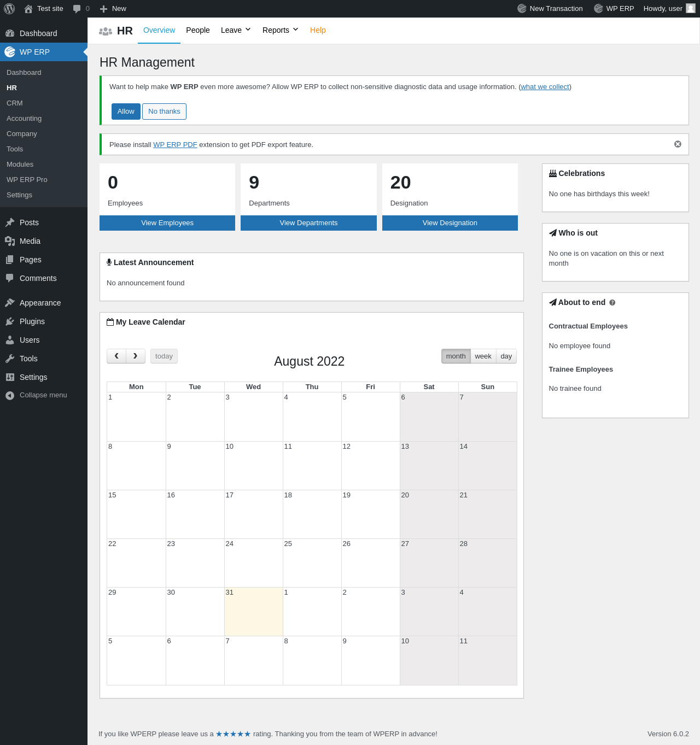This screenshot has width=700, height=745.
Task: Expand the Reports dropdown menu
Action: click(281, 30)
